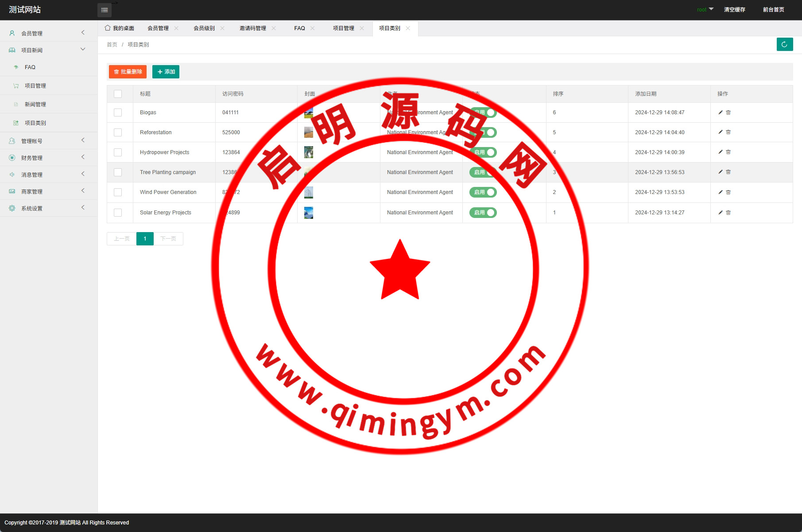The height and width of the screenshot is (532, 802).
Task: Toggle the 启用 switch for Solar Energy Projects
Action: pos(483,213)
